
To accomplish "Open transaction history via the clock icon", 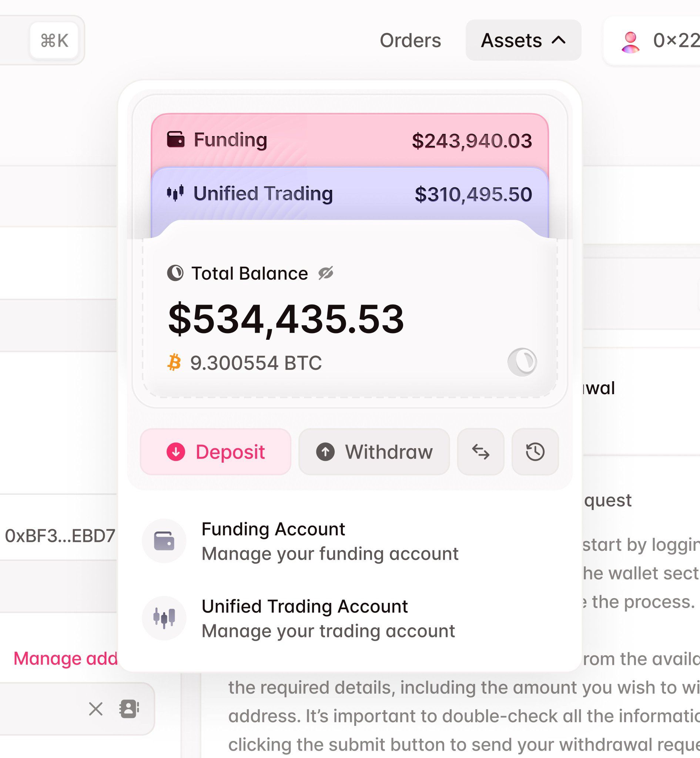I will (x=535, y=452).
